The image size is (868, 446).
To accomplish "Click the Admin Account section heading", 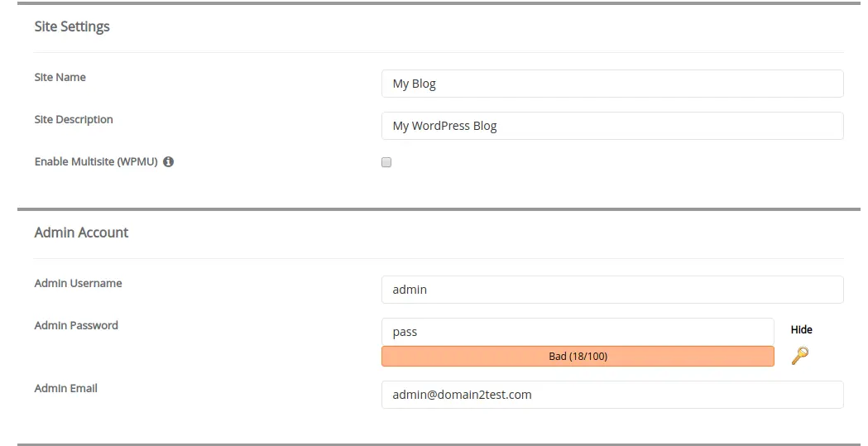I will tap(81, 233).
